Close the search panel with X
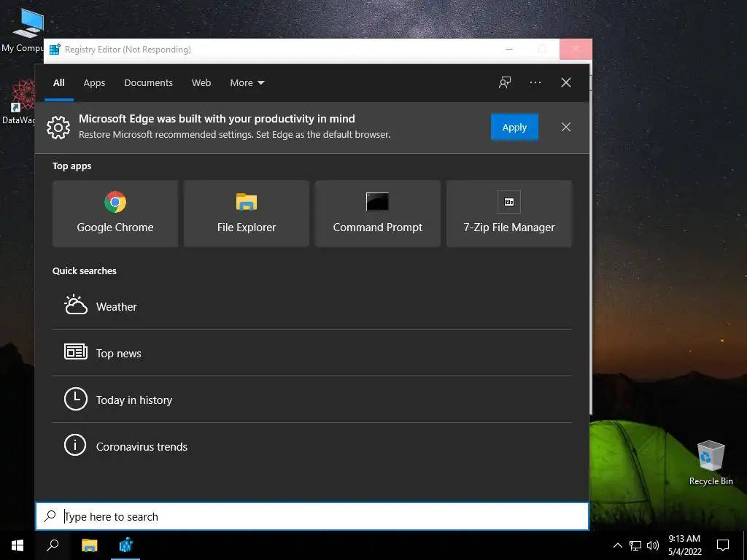The width and height of the screenshot is (747, 560). click(x=566, y=82)
